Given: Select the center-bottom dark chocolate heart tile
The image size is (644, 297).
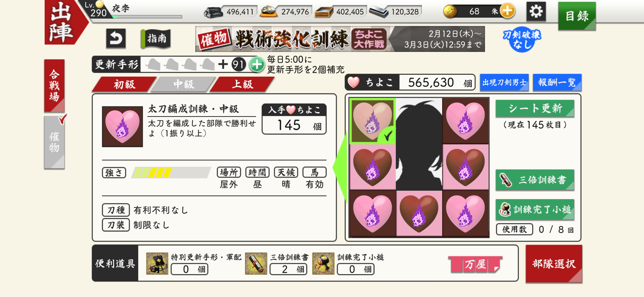Looking at the screenshot, I should coord(419,213).
